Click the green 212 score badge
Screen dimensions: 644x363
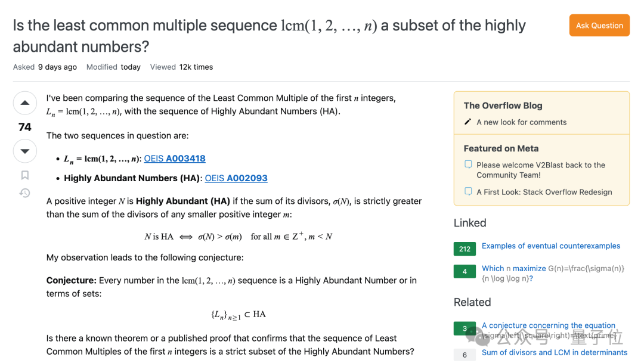(465, 249)
